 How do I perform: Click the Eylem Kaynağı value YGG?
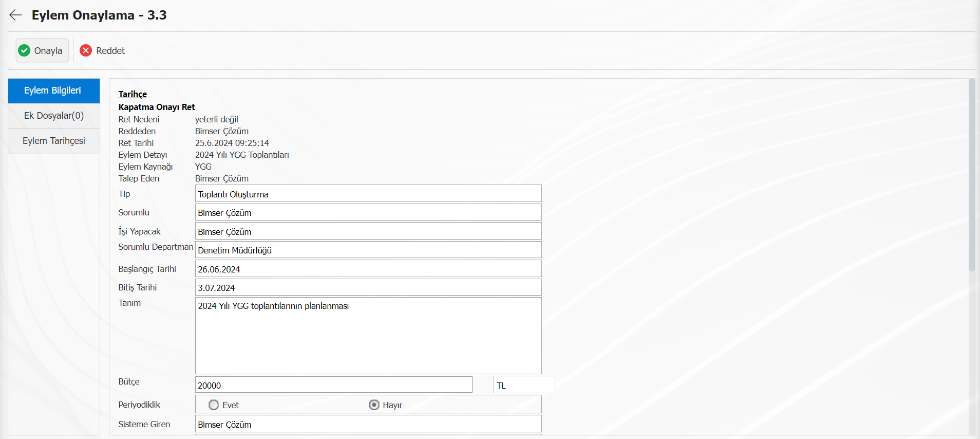click(203, 167)
